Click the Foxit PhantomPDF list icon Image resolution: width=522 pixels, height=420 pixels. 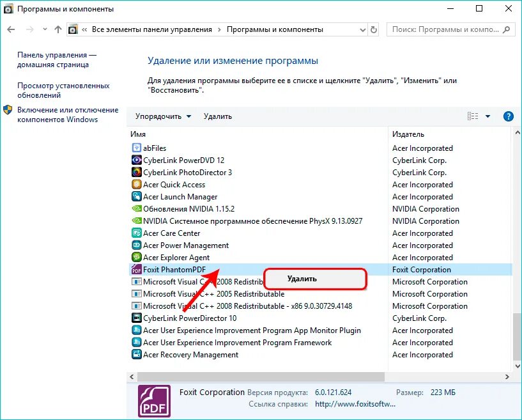137,270
